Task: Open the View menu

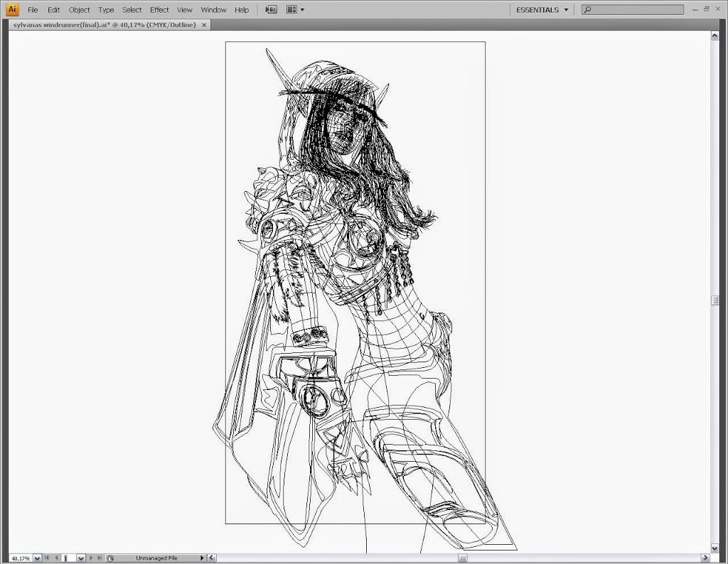Action: 185,10
